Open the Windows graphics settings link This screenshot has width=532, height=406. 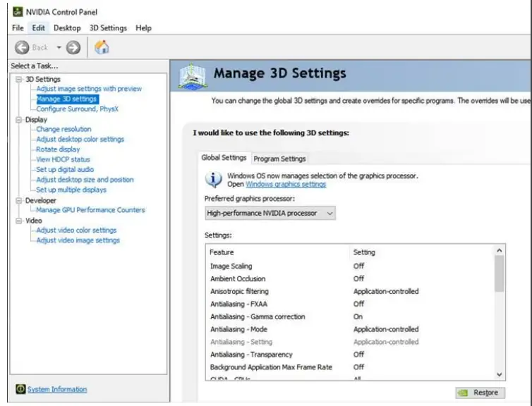pyautogui.click(x=286, y=184)
